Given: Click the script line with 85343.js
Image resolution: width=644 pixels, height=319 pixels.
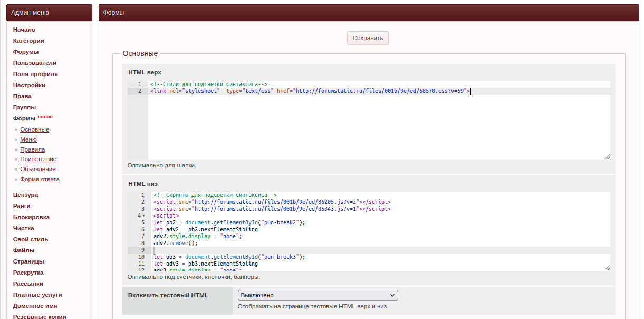Looking at the screenshot, I should (272, 209).
